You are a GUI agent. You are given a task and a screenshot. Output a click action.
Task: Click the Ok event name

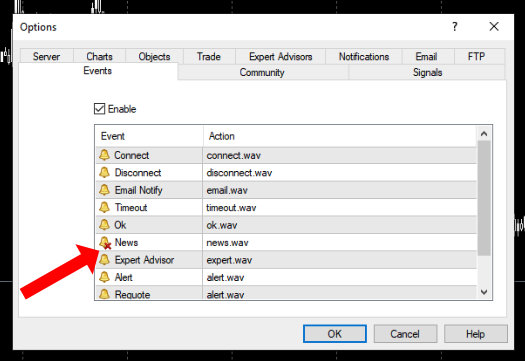[120, 225]
